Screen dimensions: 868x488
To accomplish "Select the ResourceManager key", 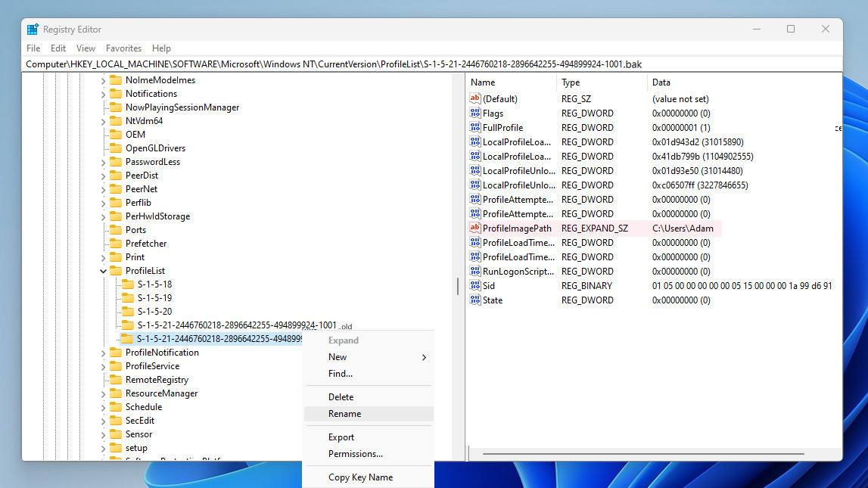I will pos(162,393).
